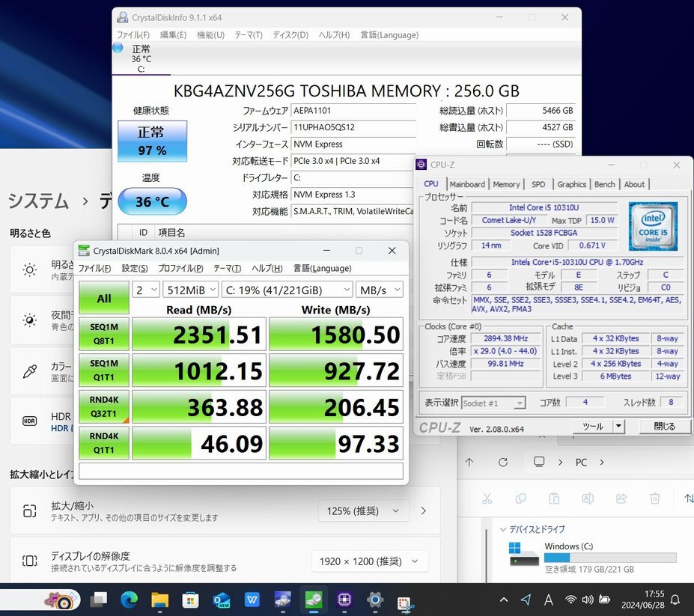Run the SEQ1M Q1T1 test
The width and height of the screenshot is (694, 616).
pyautogui.click(x=104, y=370)
